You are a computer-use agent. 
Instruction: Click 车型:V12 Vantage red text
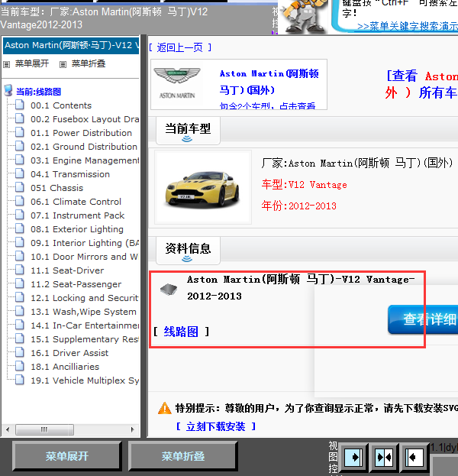[305, 185]
